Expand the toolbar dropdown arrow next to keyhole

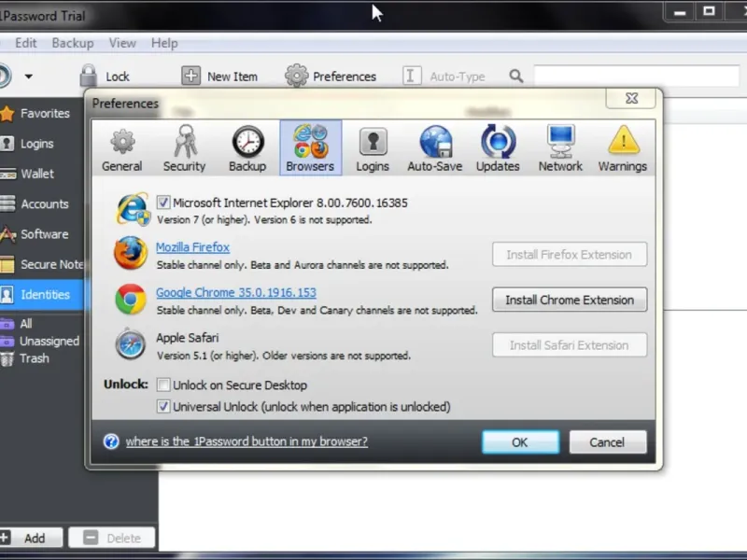click(29, 77)
